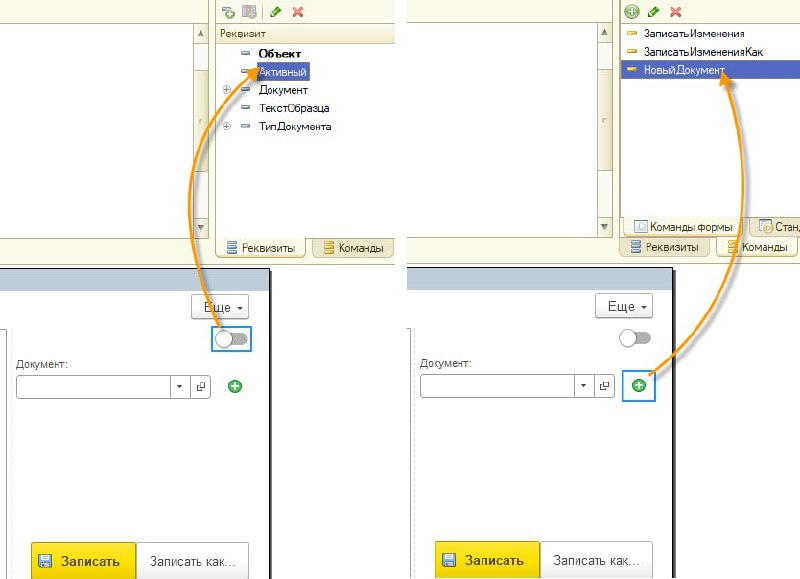Click the green plus add-command icon above the ЗаписатьИзменения list
The width and height of the screenshot is (800, 579).
point(632,11)
